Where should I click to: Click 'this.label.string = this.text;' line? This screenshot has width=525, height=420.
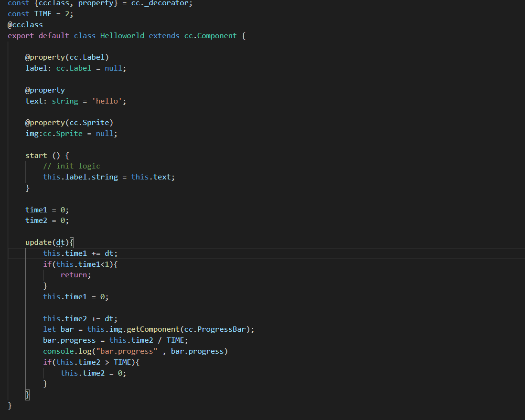pyautogui.click(x=109, y=177)
